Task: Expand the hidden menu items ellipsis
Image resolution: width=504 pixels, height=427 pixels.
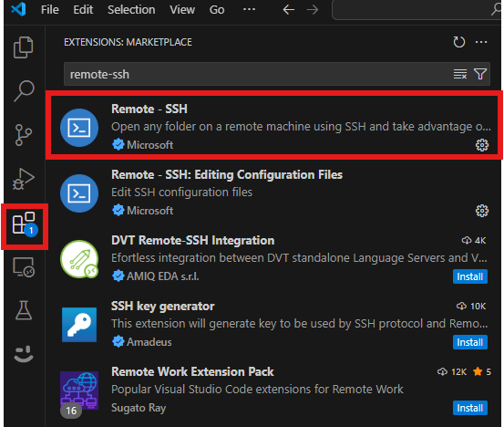Action: coord(249,9)
